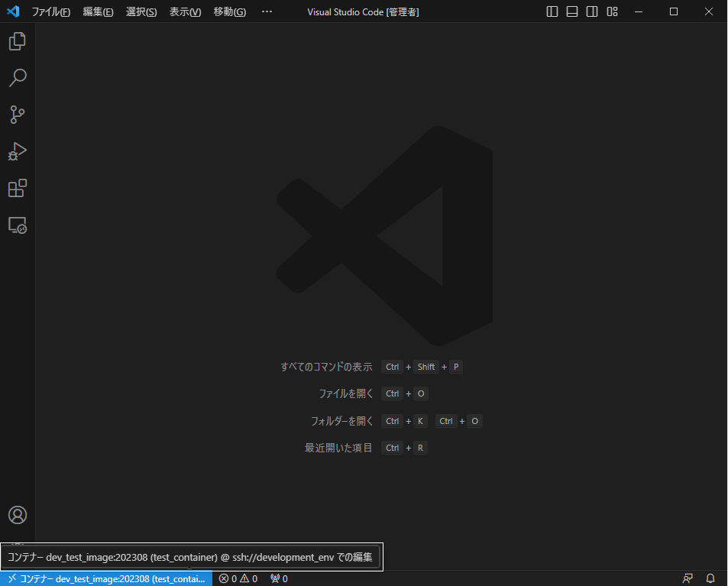
Task: Click the dev_test_image container remote indicator
Action: coord(107,578)
